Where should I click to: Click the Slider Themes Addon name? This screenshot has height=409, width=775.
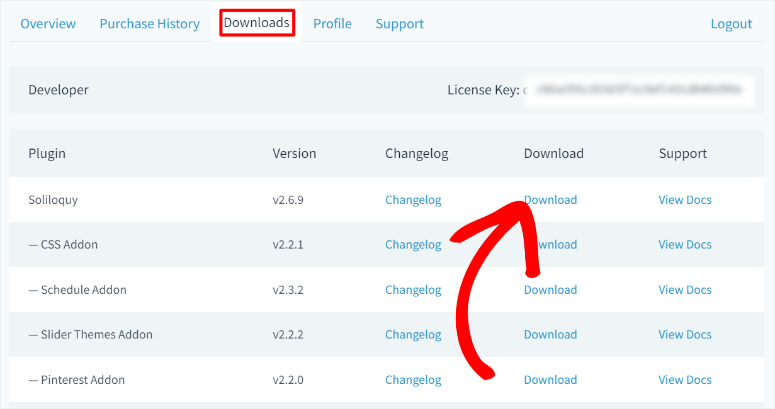click(90, 334)
